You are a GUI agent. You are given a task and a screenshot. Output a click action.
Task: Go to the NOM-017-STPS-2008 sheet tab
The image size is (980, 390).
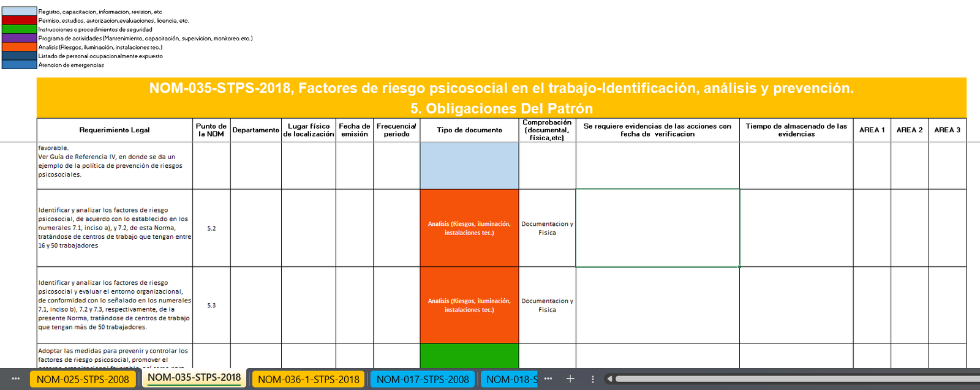pyautogui.click(x=423, y=379)
